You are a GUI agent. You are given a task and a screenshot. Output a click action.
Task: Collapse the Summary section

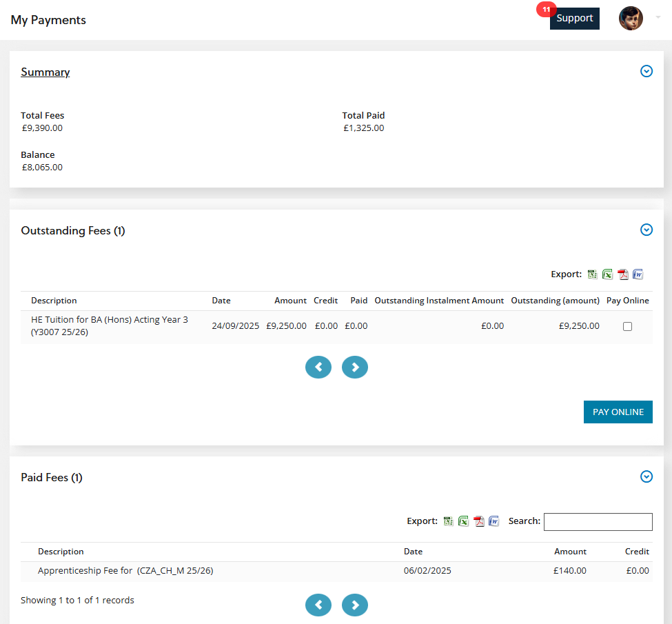point(646,71)
